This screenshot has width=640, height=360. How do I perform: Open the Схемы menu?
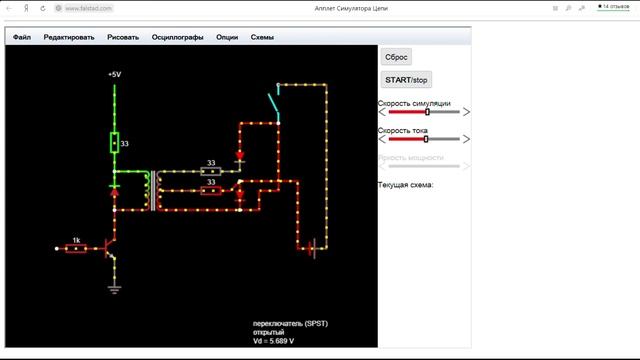(x=262, y=37)
